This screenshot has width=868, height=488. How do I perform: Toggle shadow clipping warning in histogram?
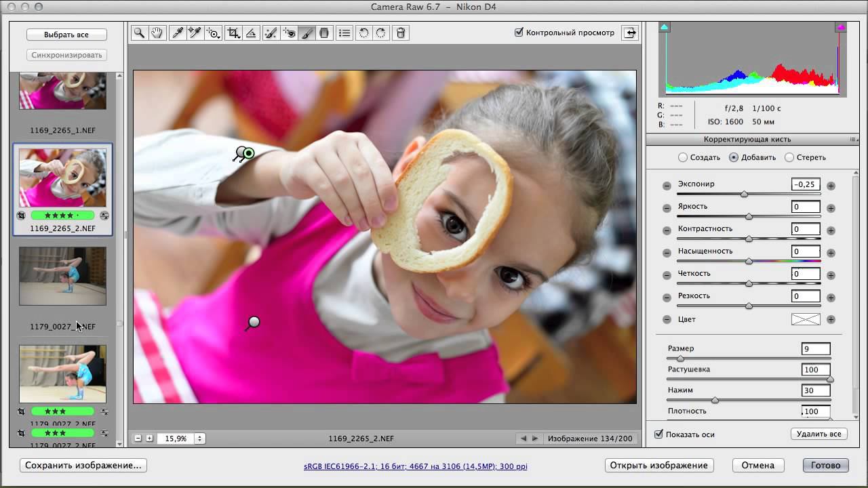pyautogui.click(x=665, y=27)
